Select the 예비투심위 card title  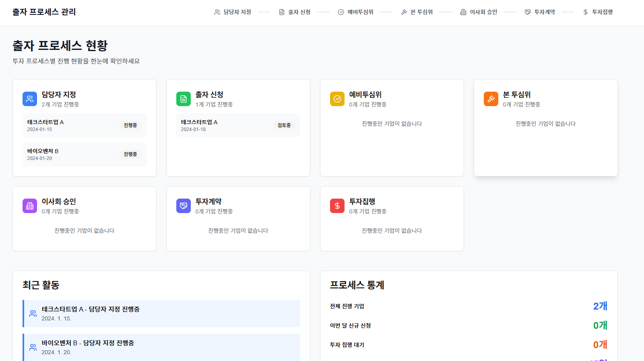365,94
